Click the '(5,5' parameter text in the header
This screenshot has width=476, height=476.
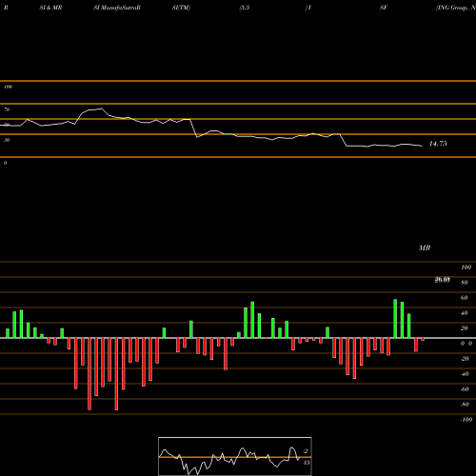click(x=245, y=8)
